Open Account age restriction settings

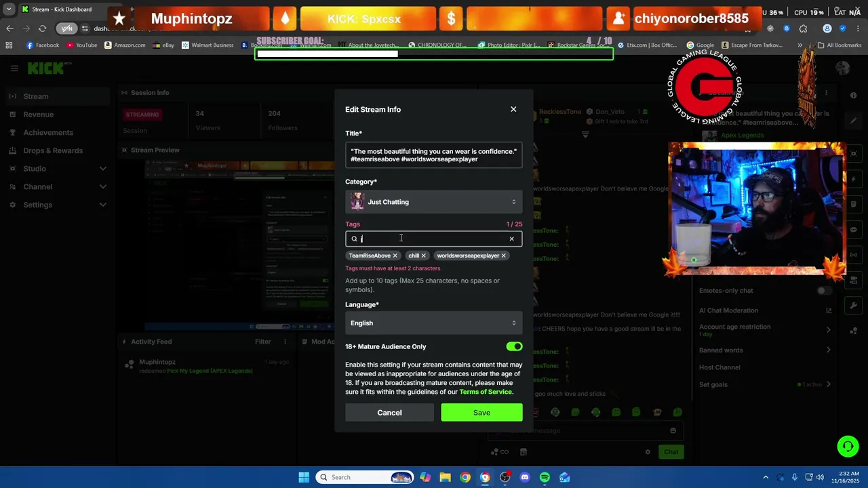point(765,329)
